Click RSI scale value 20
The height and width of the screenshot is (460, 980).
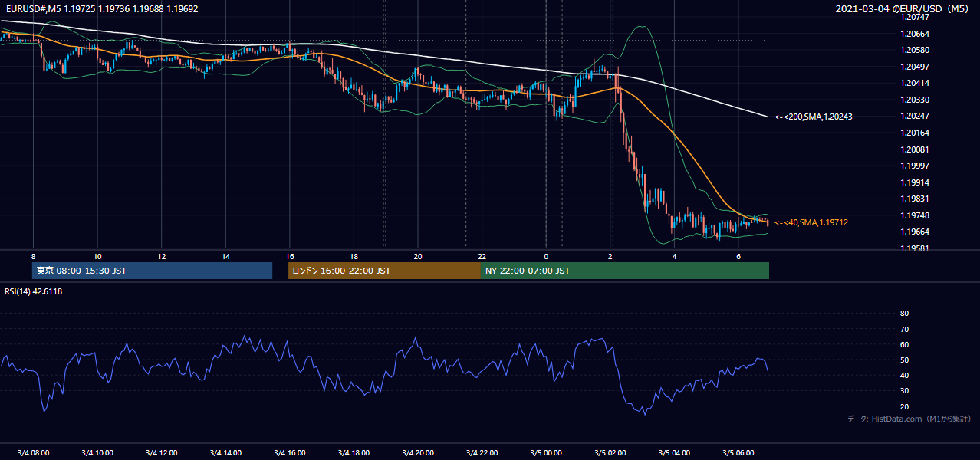point(904,406)
